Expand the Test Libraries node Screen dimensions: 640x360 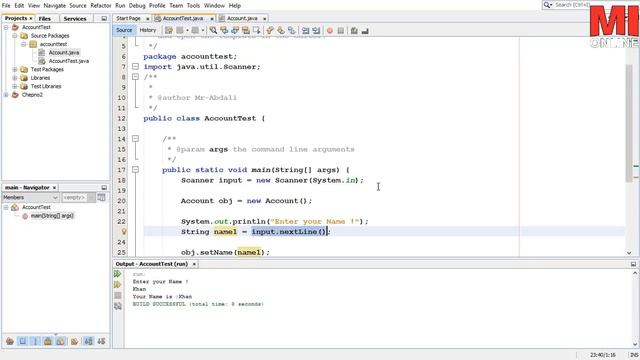(x=15, y=86)
